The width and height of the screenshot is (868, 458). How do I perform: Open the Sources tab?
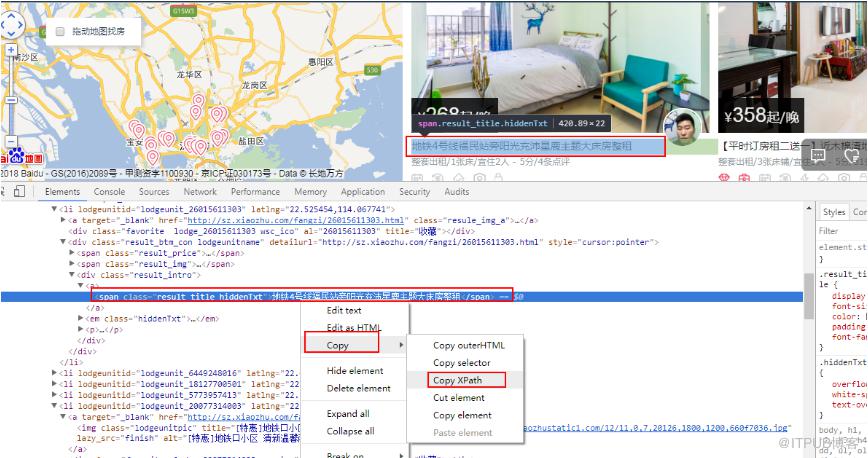coord(154,192)
